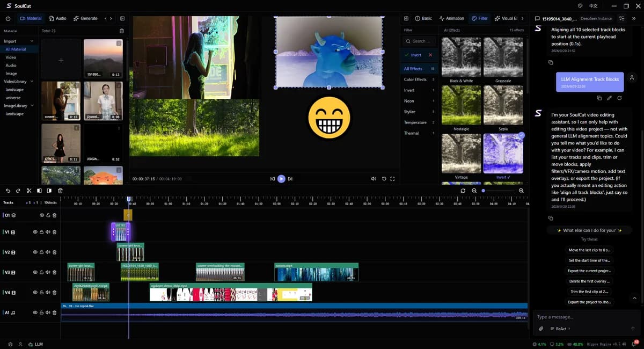Mute the A1 audio track
Viewport: 644px width, 349px height.
[x=48, y=312]
